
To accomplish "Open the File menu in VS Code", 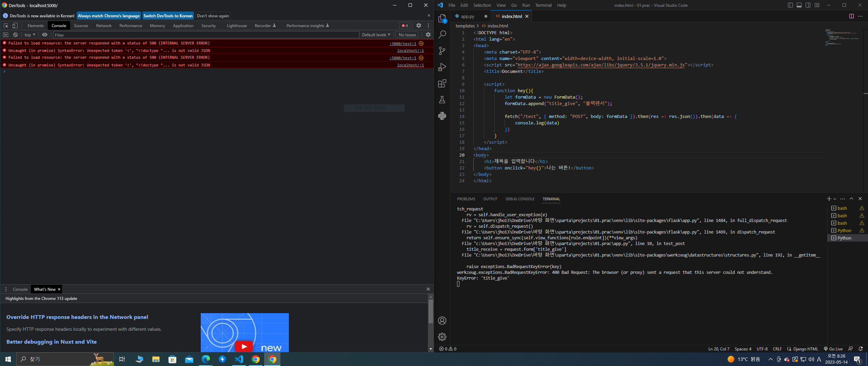I will [x=452, y=5].
